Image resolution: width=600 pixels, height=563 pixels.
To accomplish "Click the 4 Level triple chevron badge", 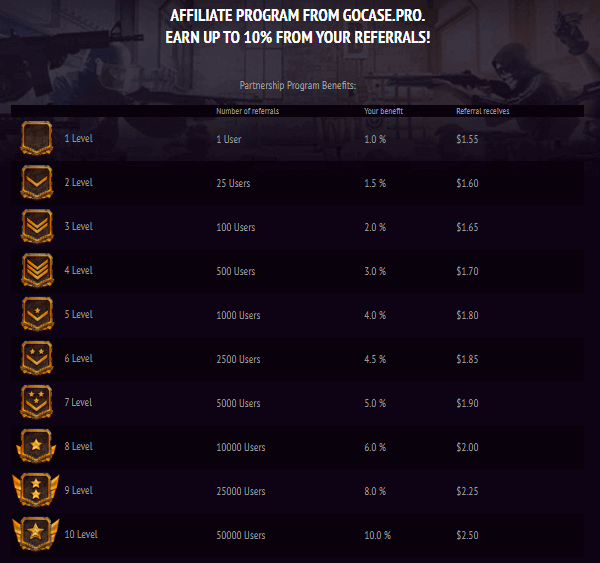I will tap(37, 270).
